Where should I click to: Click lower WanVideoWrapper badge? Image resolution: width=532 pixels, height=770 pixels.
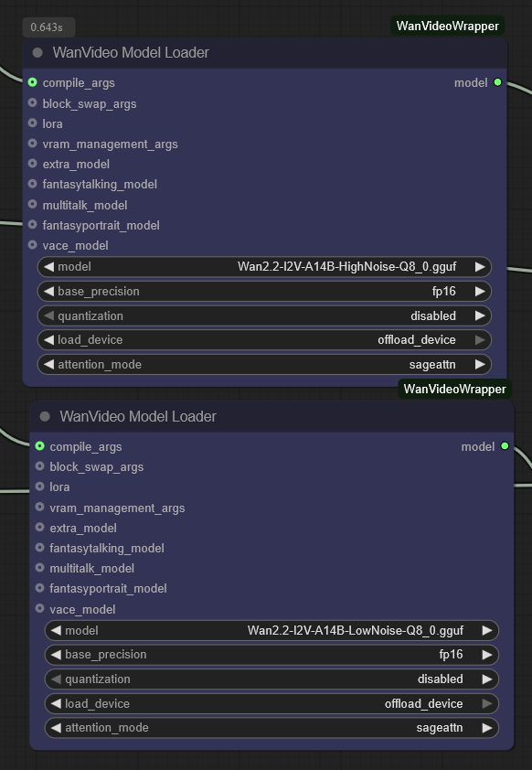click(455, 389)
